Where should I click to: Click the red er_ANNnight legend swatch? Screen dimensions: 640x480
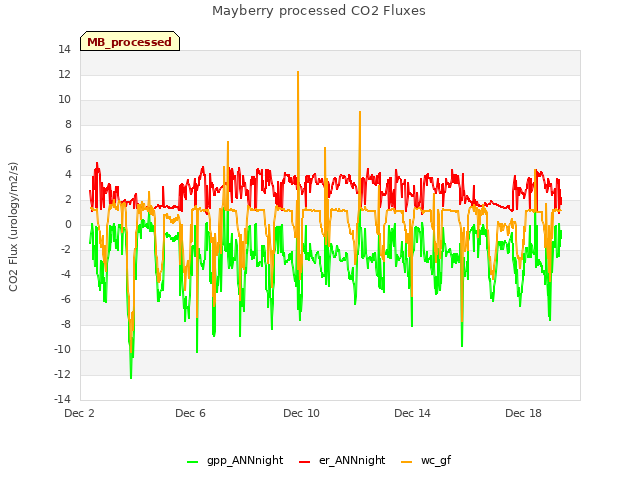tap(304, 462)
